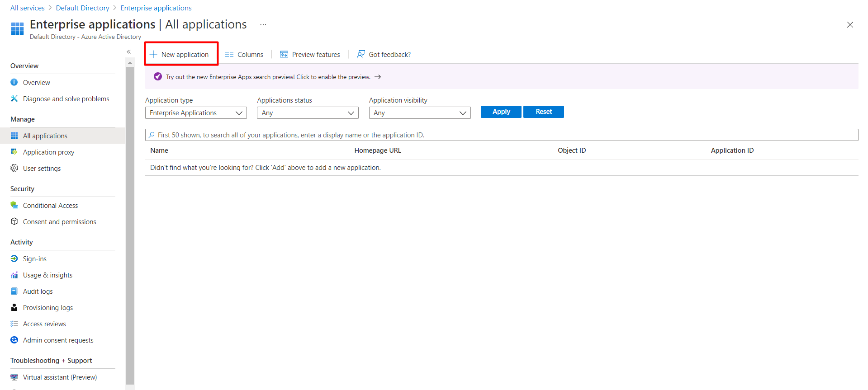Click the Application ID column header
This screenshot has width=868, height=390.
pos(732,150)
